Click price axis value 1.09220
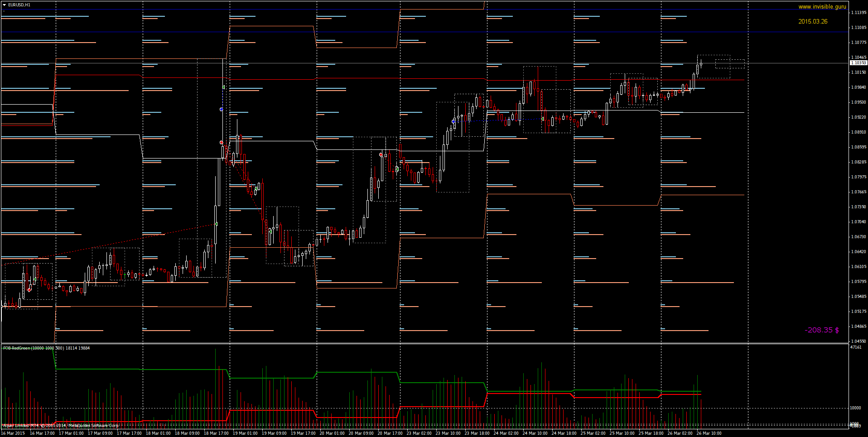The image size is (868, 437). (x=858, y=117)
